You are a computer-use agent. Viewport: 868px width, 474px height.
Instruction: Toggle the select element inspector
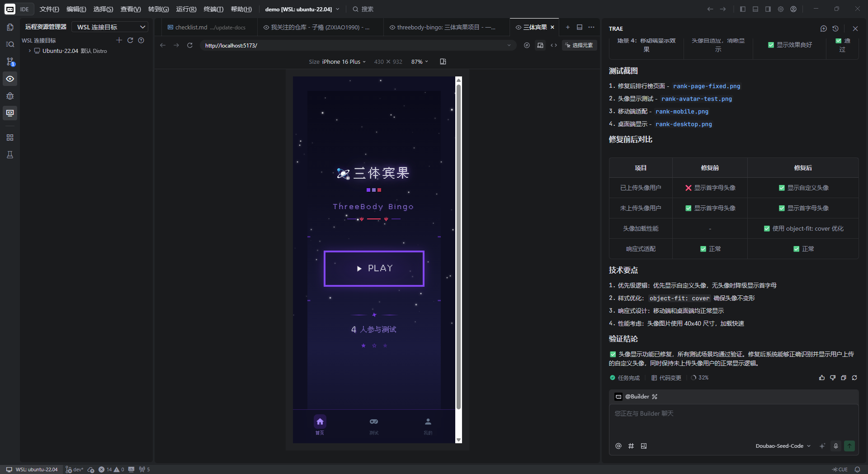point(579,45)
